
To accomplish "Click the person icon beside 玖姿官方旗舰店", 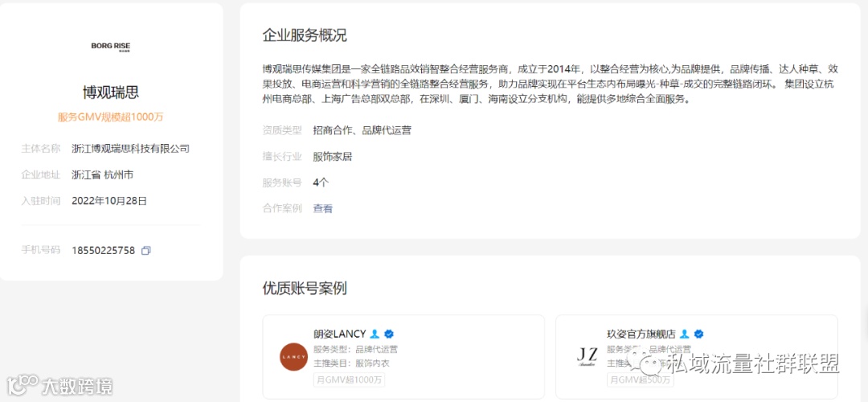I will coord(685,334).
